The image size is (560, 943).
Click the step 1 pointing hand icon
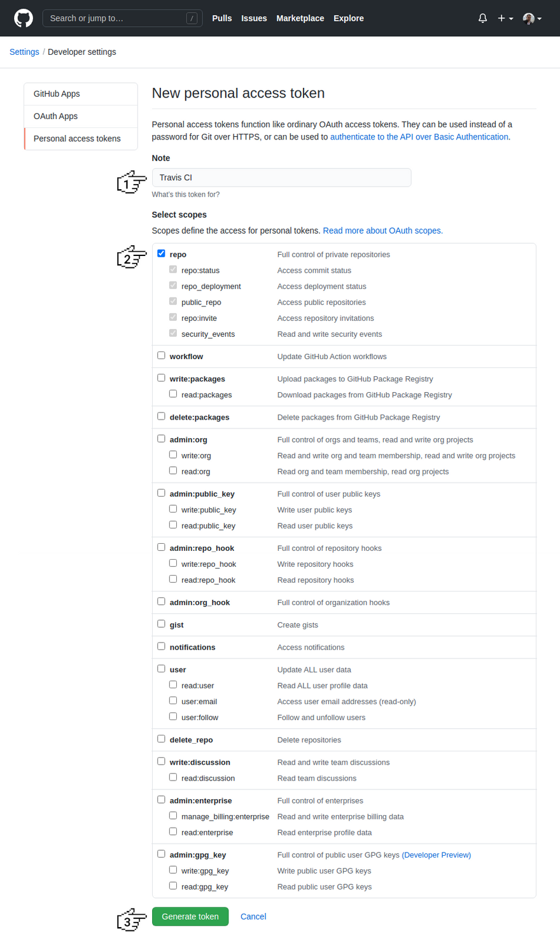point(131,182)
